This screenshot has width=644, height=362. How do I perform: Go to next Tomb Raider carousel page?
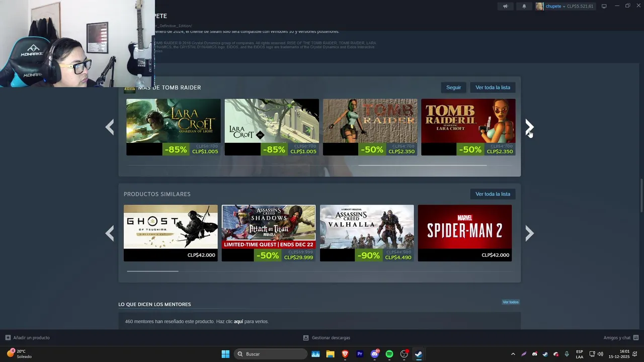[x=529, y=127]
